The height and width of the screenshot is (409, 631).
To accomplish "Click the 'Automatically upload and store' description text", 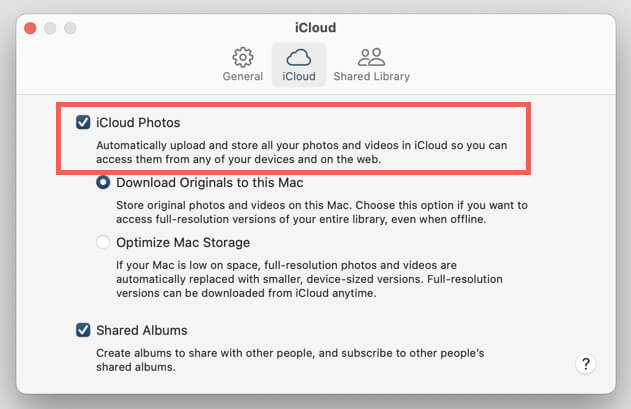I will [x=301, y=152].
